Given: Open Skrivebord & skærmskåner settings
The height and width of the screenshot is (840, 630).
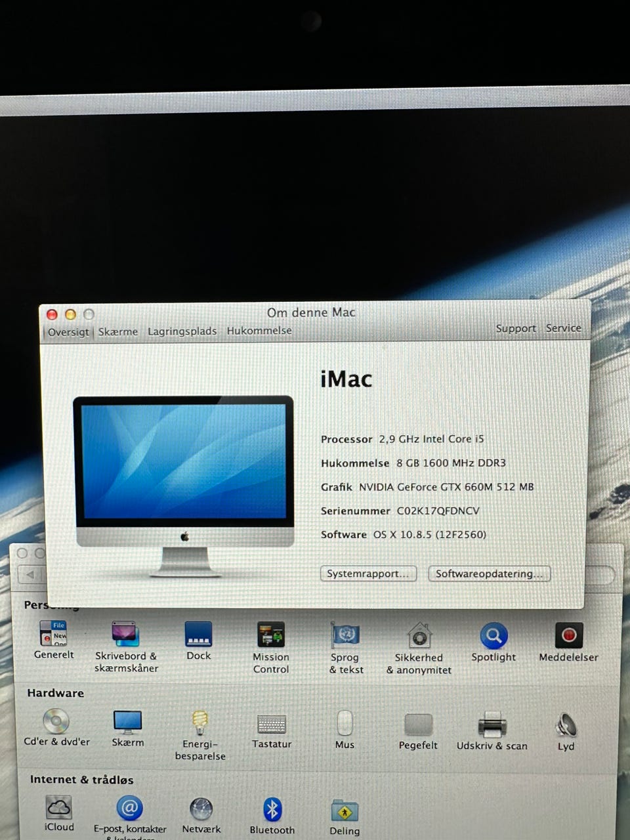Looking at the screenshot, I should tap(126, 646).
